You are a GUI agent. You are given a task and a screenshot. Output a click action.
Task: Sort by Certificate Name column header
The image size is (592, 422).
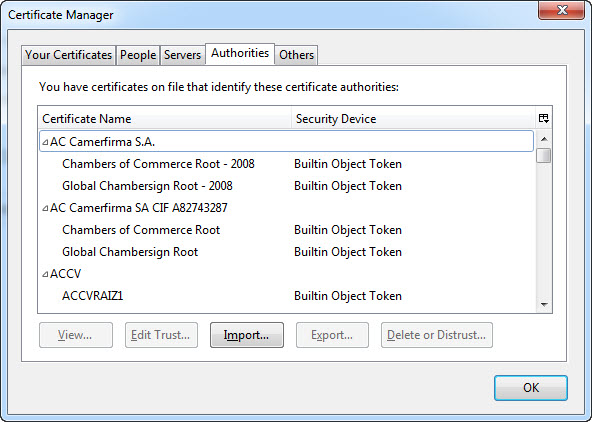click(165, 119)
